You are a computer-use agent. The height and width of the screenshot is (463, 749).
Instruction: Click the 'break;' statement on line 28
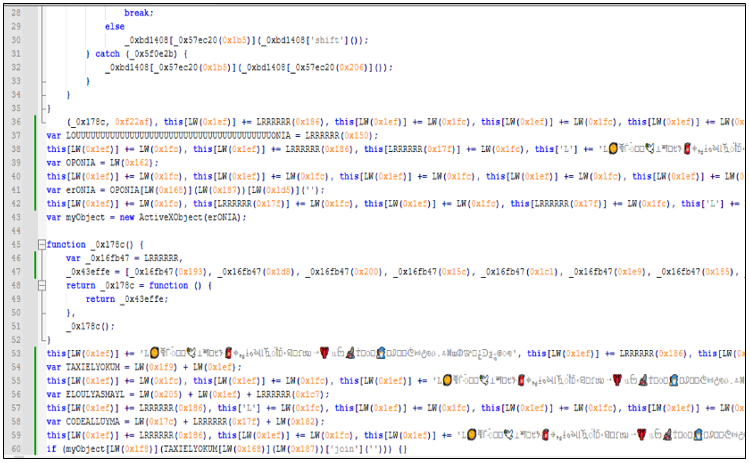pyautogui.click(x=139, y=13)
